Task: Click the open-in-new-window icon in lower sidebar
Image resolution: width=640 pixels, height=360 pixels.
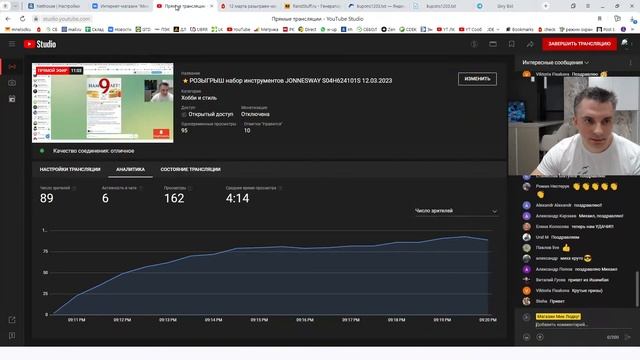Action: point(12,320)
